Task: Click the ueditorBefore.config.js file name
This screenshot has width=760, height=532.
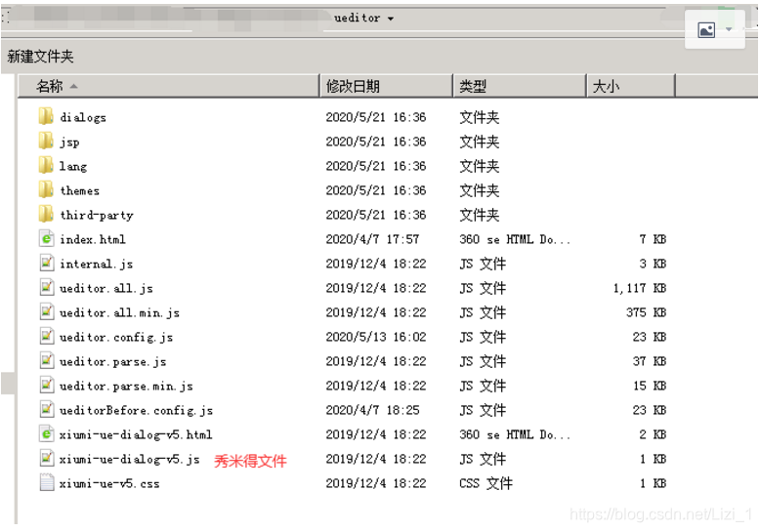Action: [x=136, y=410]
